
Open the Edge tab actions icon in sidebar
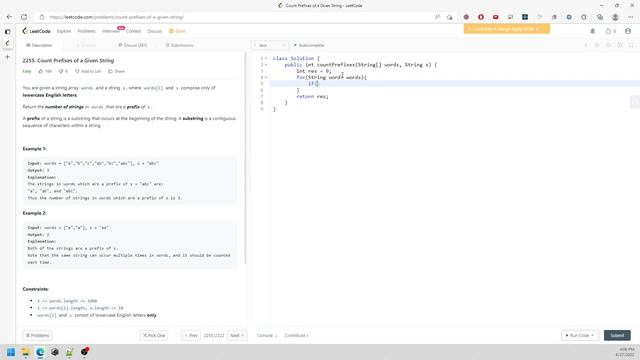coord(7,31)
